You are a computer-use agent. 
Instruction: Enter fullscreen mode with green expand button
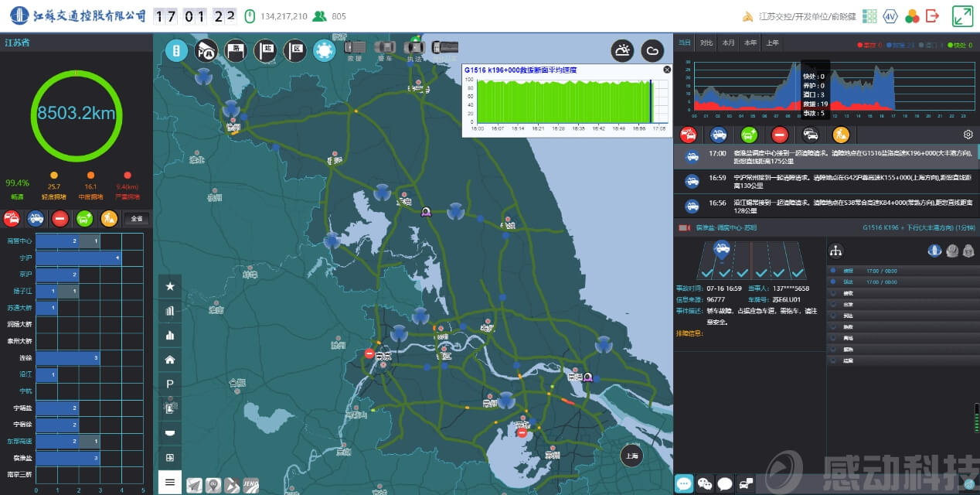pos(962,16)
